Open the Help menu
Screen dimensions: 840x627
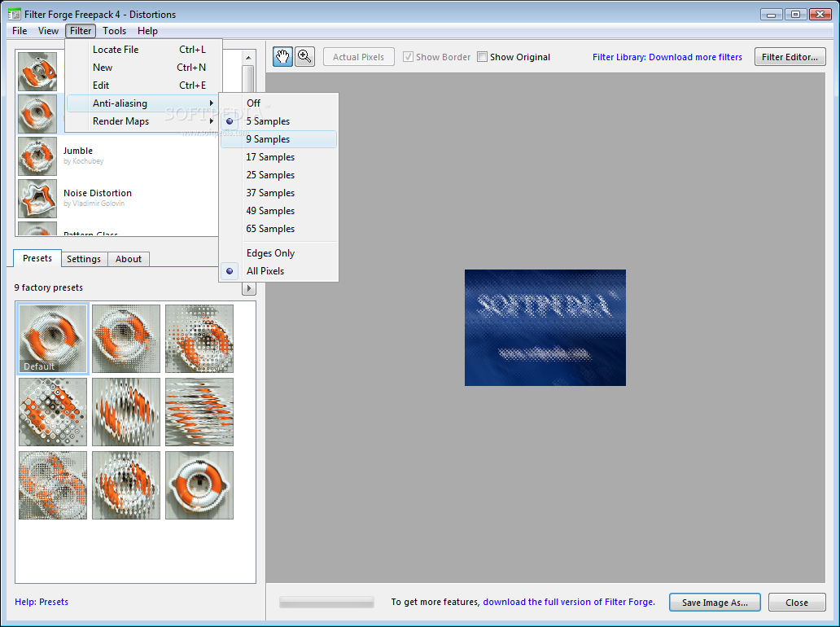(147, 31)
